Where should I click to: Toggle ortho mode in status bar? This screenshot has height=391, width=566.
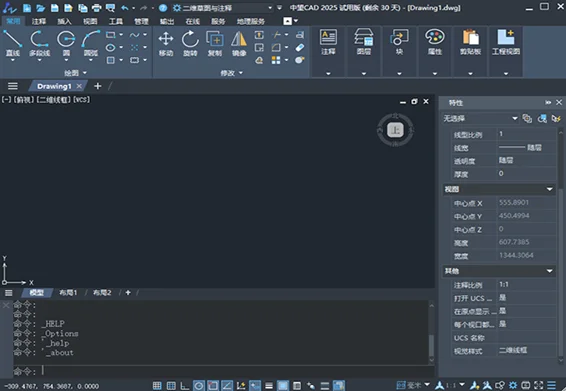click(185, 386)
